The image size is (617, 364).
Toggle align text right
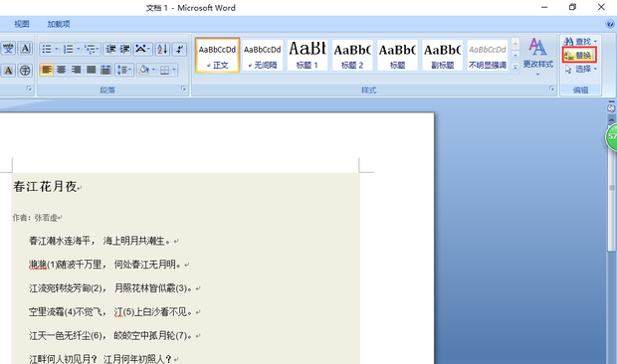tap(76, 70)
